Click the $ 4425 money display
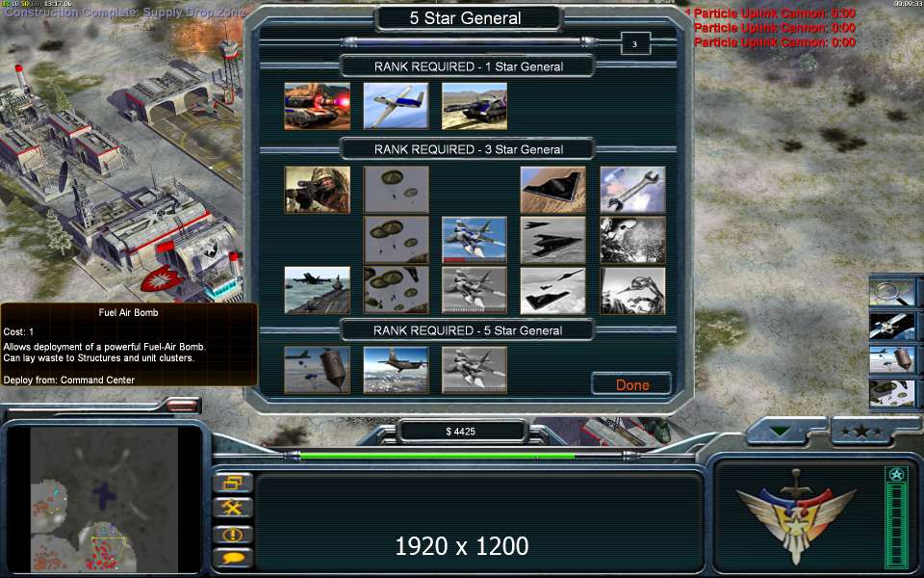 [461, 432]
